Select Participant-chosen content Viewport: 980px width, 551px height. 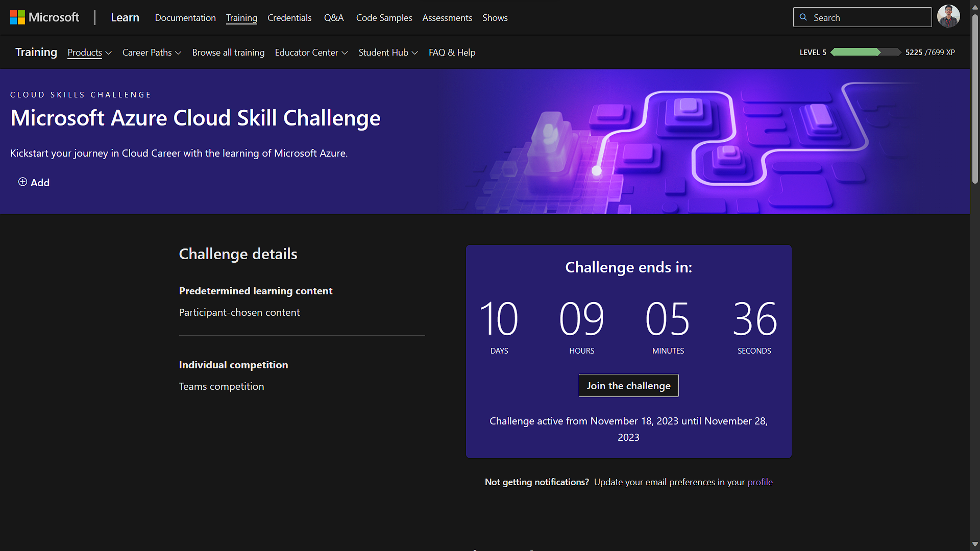coord(239,312)
